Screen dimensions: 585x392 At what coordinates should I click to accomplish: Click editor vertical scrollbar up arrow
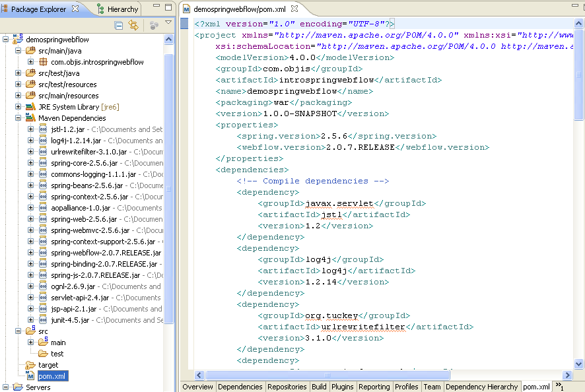[578, 24]
